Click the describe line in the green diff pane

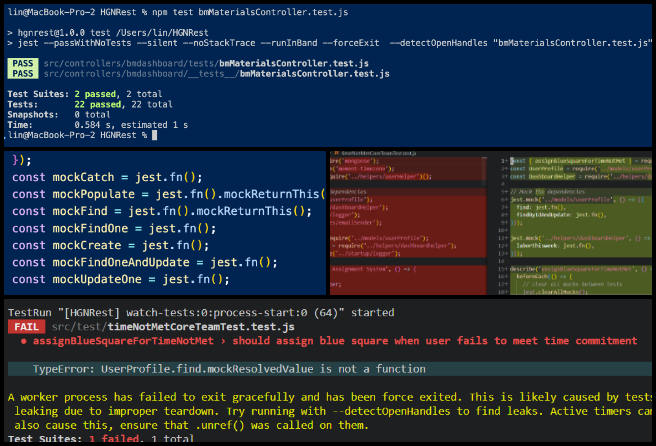(581, 269)
